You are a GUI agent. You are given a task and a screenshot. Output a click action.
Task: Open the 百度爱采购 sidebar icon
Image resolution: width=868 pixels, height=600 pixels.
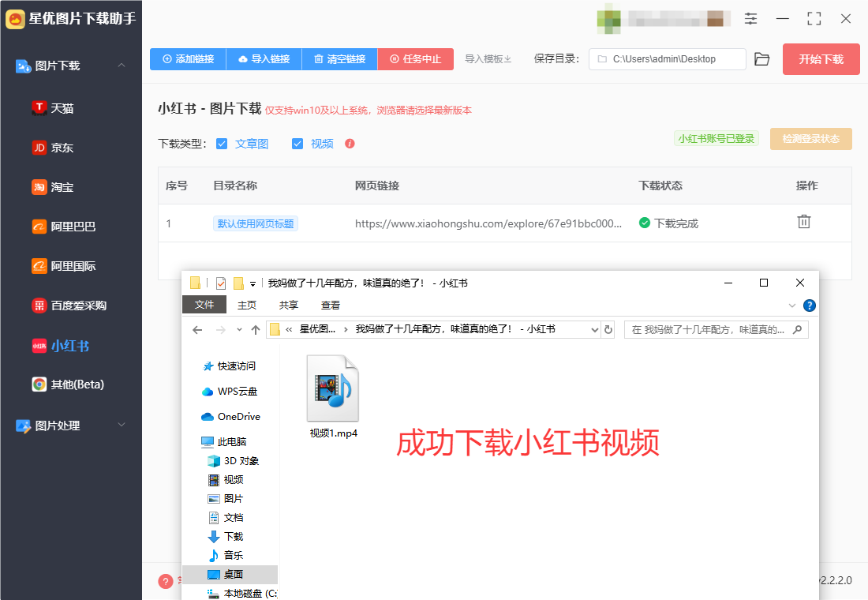pyautogui.click(x=39, y=306)
